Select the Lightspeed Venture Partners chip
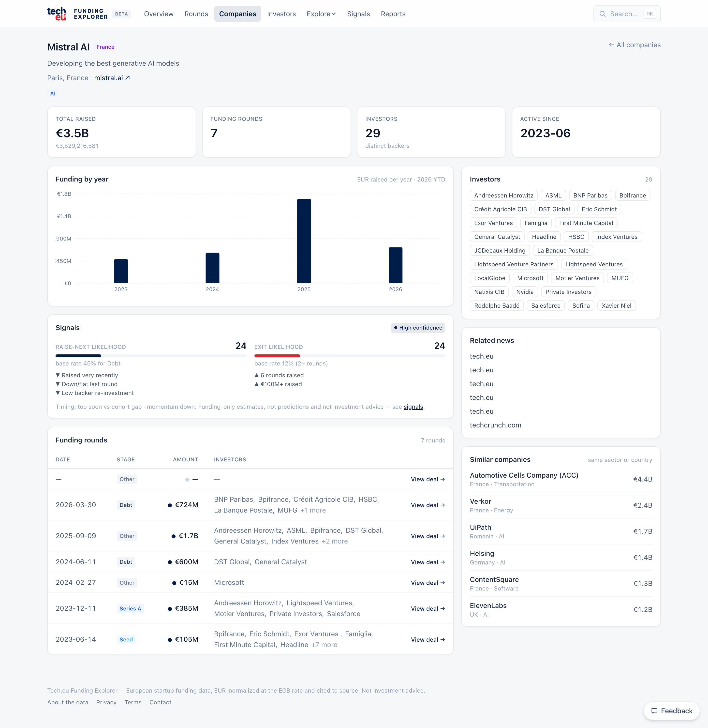This screenshot has height=728, width=708. 514,264
